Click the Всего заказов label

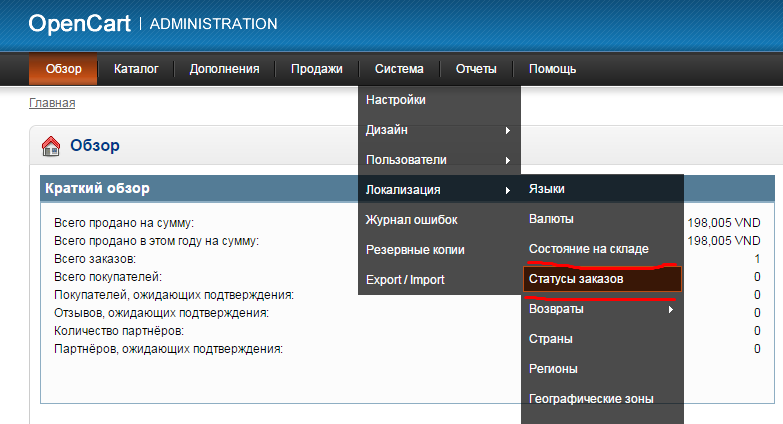click(95, 259)
